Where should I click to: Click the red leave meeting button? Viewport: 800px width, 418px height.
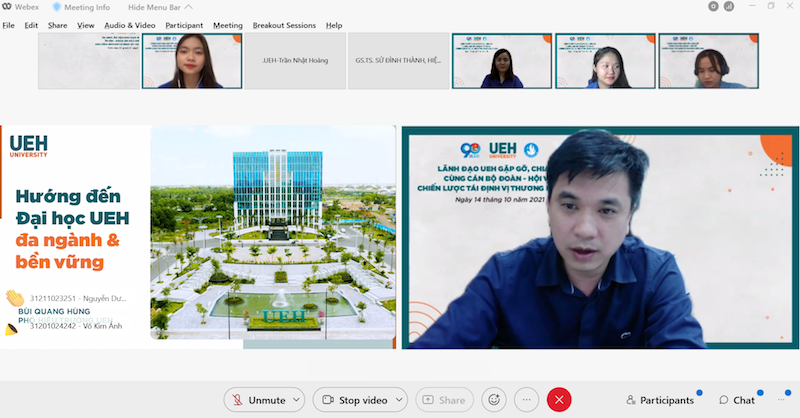click(559, 400)
